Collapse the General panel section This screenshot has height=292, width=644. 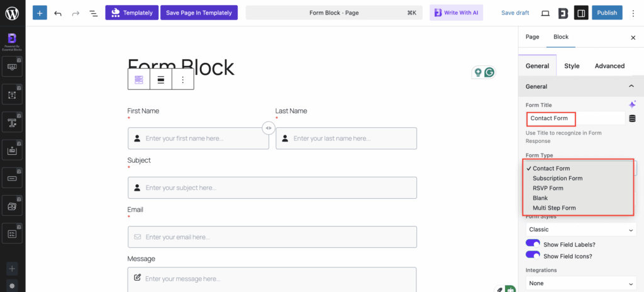pyautogui.click(x=631, y=86)
